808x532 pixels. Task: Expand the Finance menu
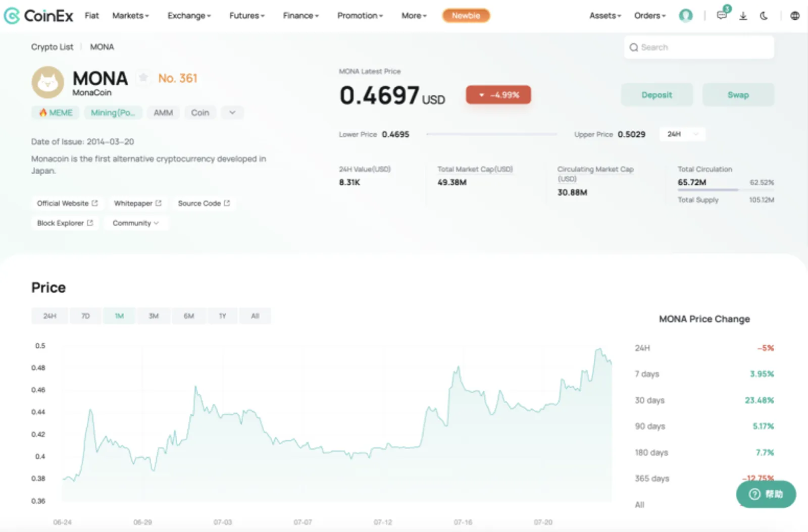point(301,16)
